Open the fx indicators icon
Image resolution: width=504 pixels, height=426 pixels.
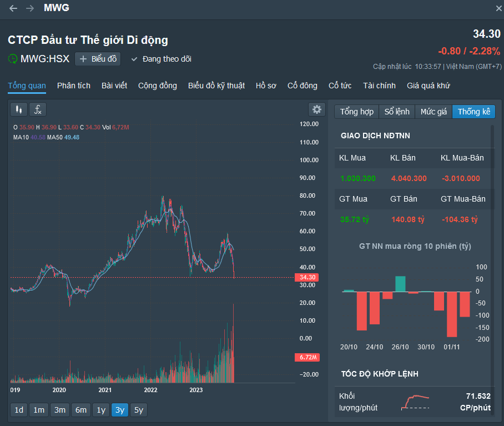click(x=38, y=109)
